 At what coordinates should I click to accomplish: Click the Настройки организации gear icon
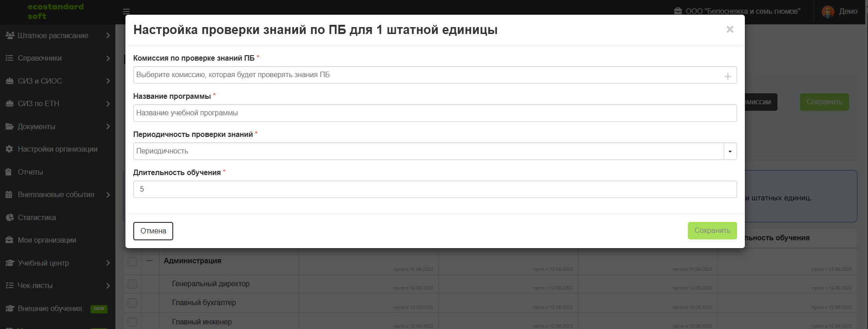[9, 149]
